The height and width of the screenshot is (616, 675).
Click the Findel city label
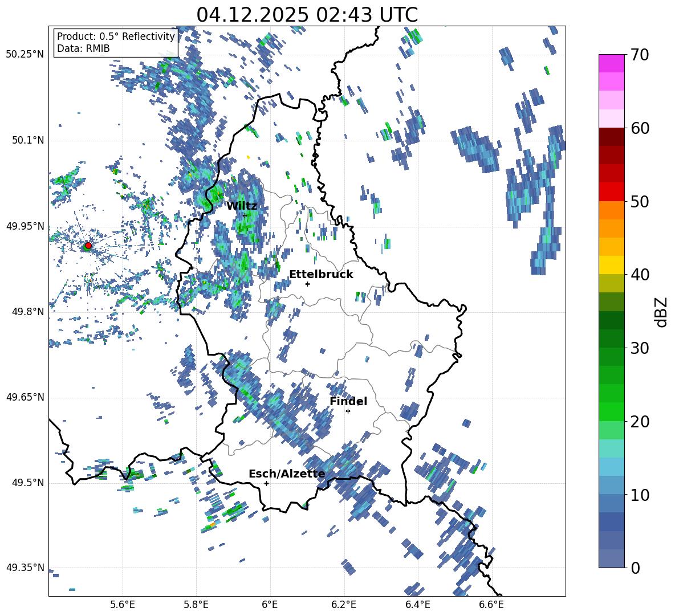(x=348, y=402)
